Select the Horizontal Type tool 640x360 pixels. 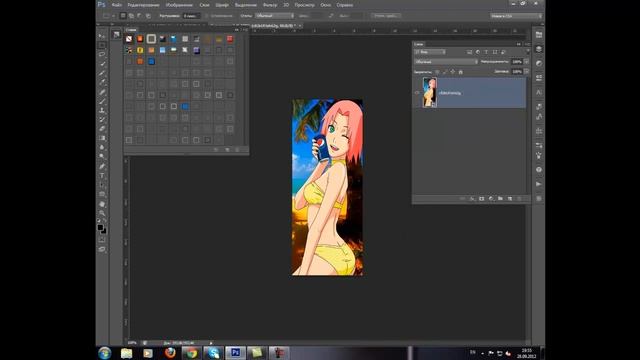102,176
